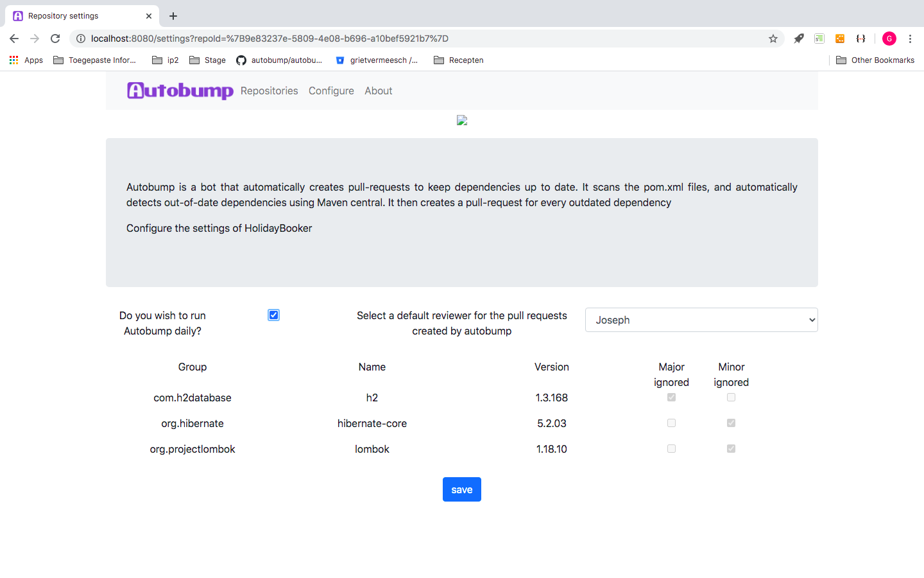Select the Repository settings browser tab
The height and width of the screenshot is (578, 924).
pyautogui.click(x=82, y=16)
